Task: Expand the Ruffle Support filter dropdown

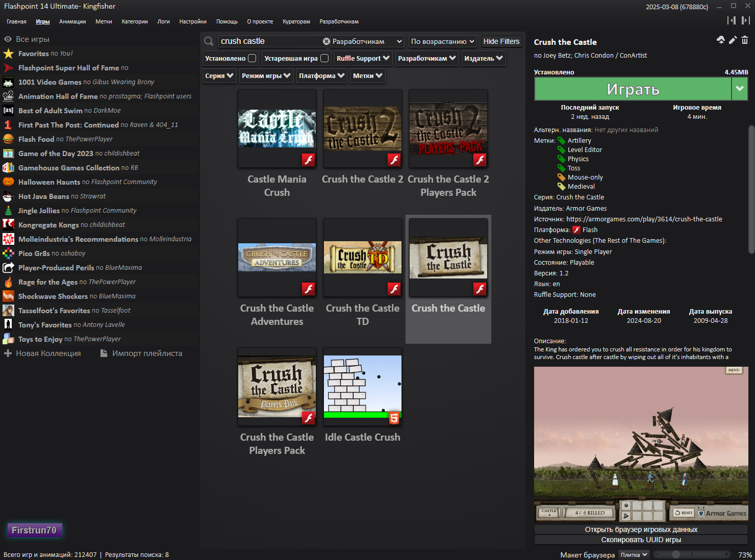Action: pyautogui.click(x=363, y=59)
